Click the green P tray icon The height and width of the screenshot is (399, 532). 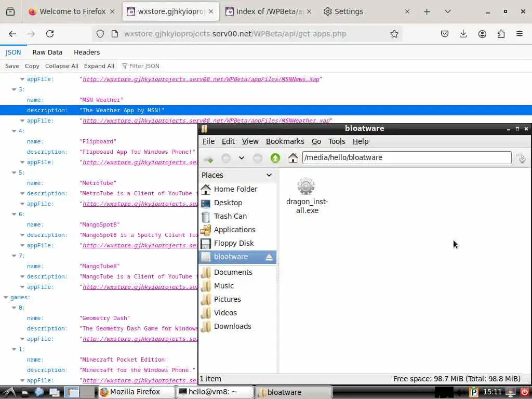[473, 392]
